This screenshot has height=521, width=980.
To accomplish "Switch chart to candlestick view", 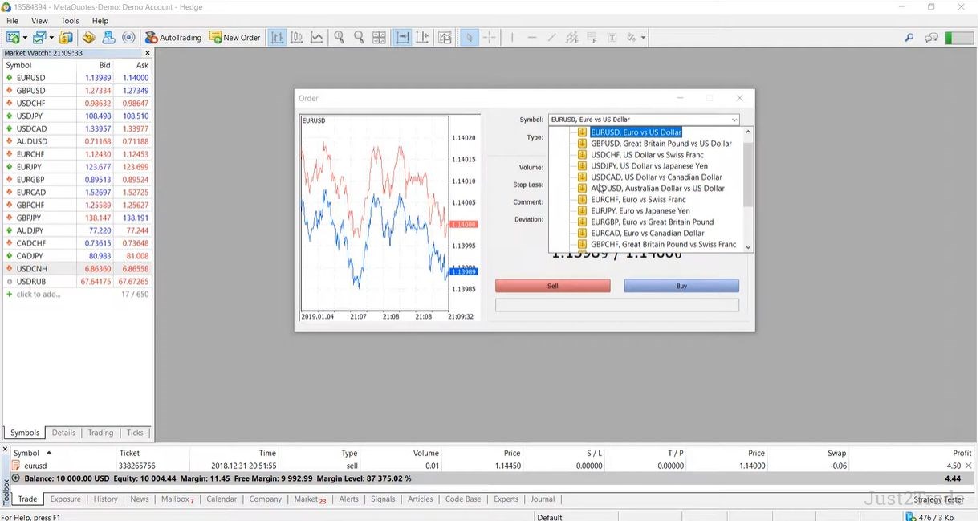I will pyautogui.click(x=297, y=37).
